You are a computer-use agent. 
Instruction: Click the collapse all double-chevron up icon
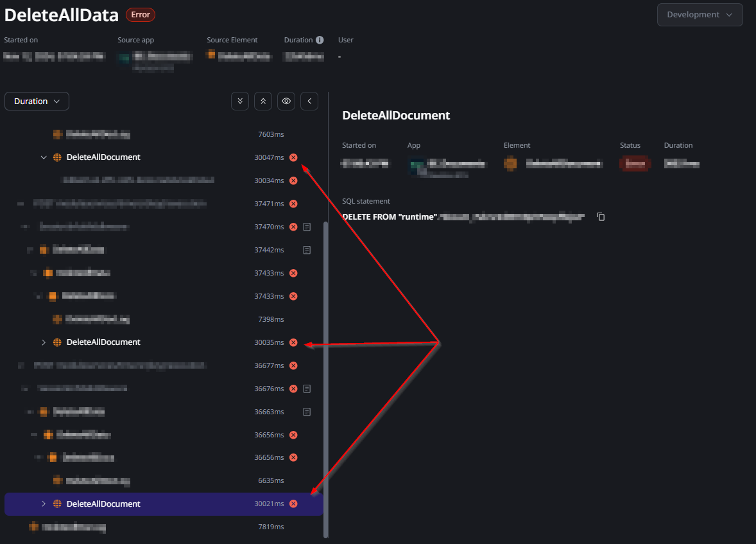[262, 101]
